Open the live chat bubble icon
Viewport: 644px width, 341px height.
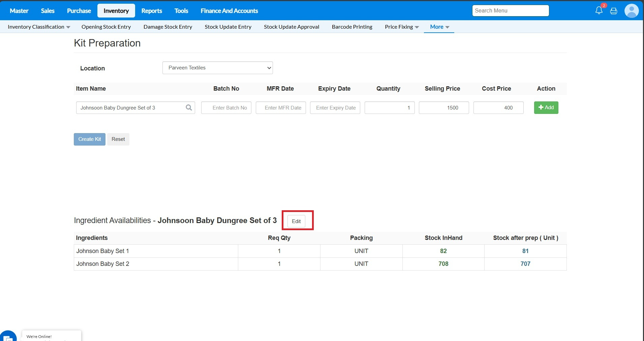(x=8, y=337)
